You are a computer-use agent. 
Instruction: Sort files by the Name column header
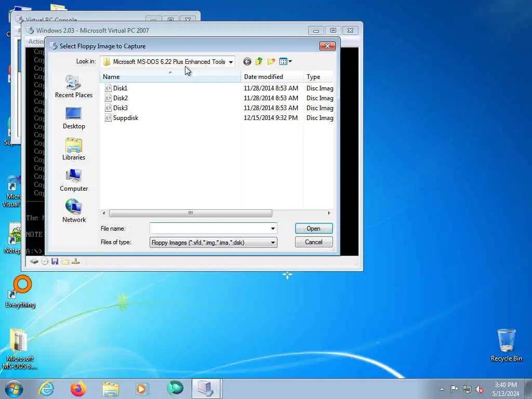pyautogui.click(x=170, y=77)
